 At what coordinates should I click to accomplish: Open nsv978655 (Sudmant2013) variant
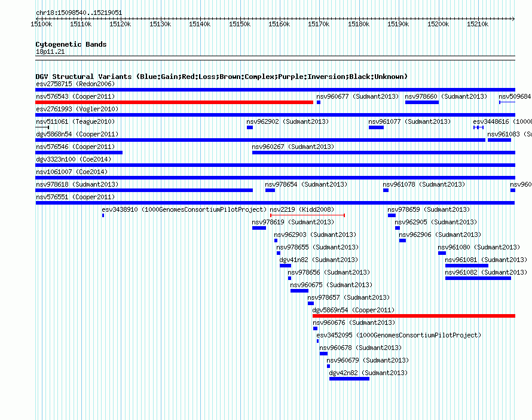(317, 247)
